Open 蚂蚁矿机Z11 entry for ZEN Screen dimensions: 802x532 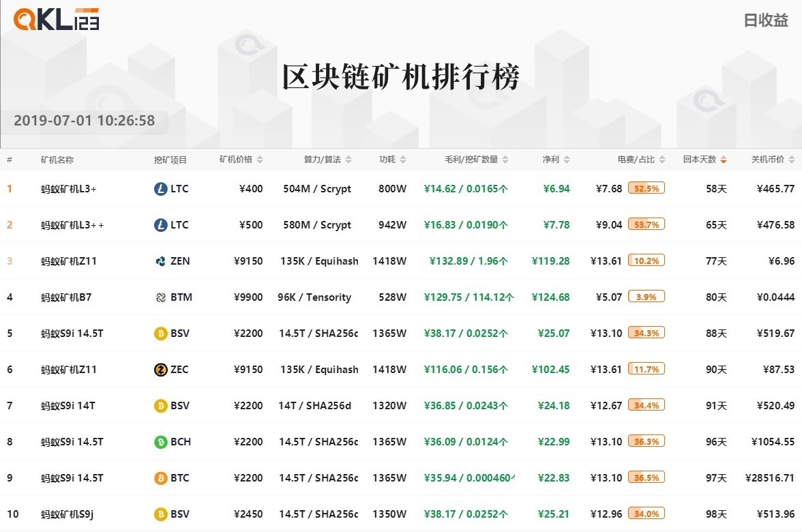pos(68,261)
